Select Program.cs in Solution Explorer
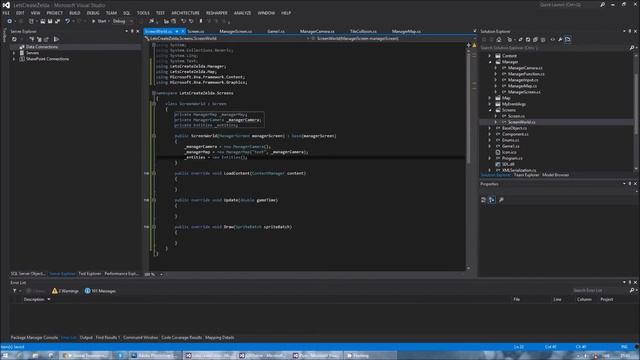Image resolution: width=640 pixels, height=360 pixels. tap(512, 158)
